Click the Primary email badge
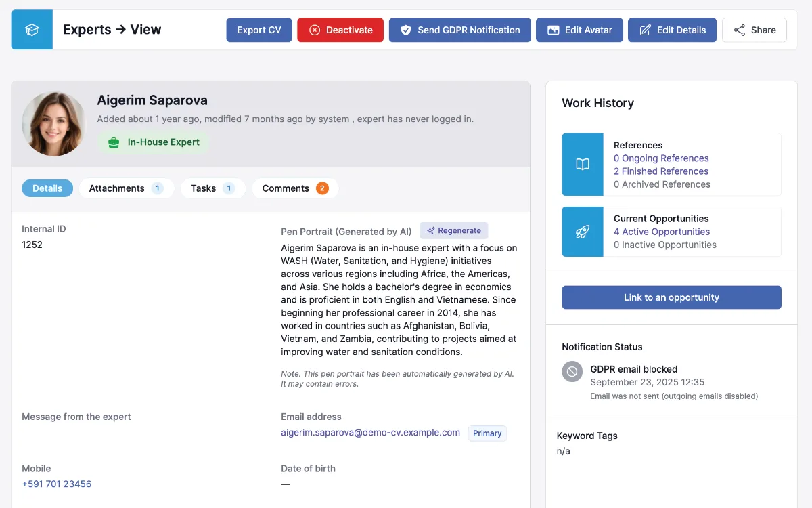This screenshot has height=508, width=812. pos(487,433)
